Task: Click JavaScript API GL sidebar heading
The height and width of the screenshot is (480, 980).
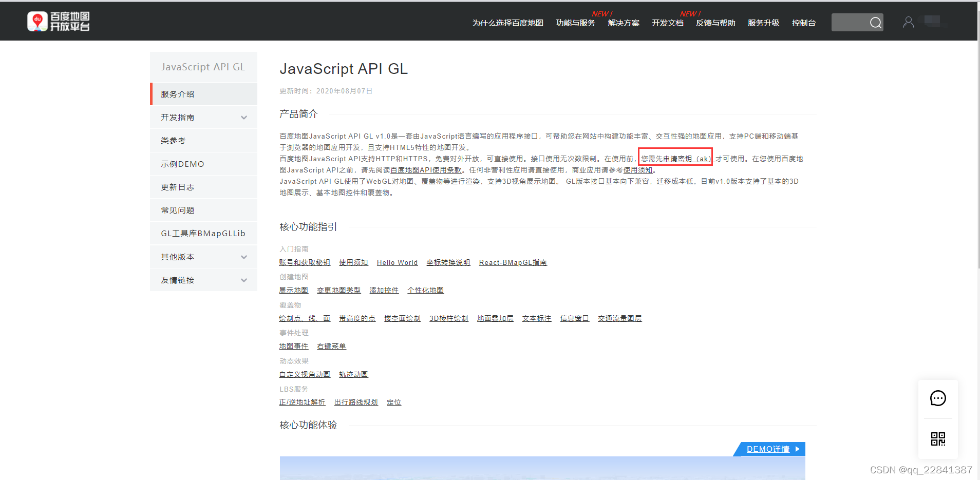Action: click(203, 67)
